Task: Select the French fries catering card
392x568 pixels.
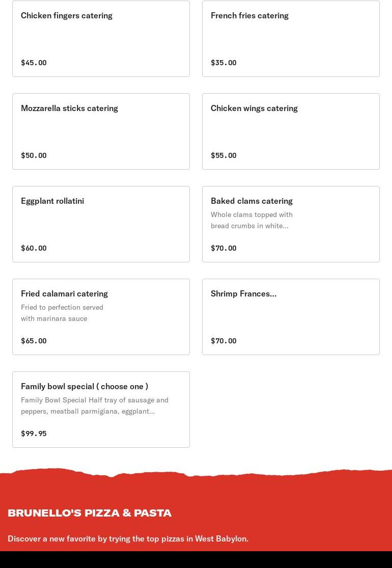Action: click(291, 39)
